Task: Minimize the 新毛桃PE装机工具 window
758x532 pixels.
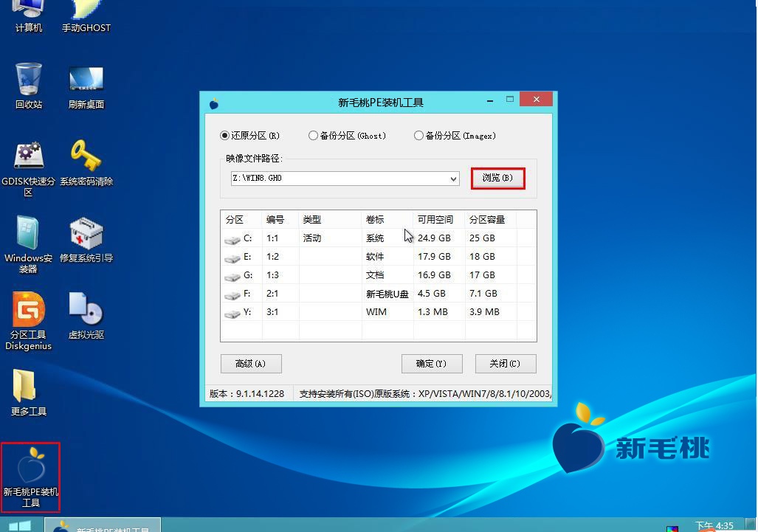Action: [490, 100]
